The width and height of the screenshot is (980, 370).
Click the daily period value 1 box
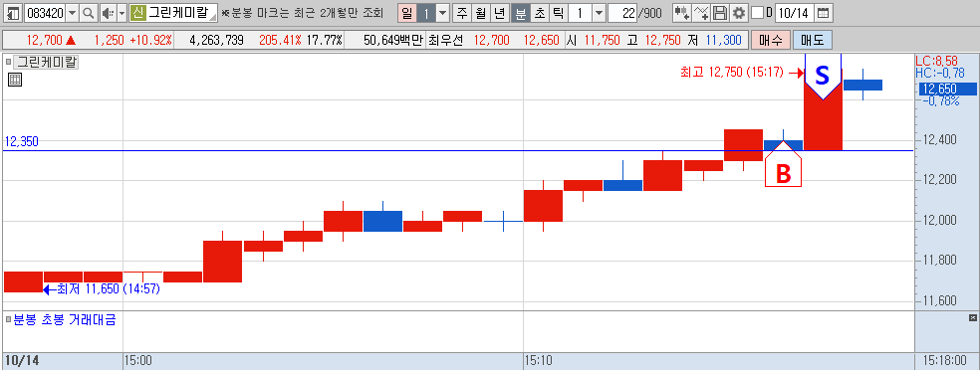(426, 13)
